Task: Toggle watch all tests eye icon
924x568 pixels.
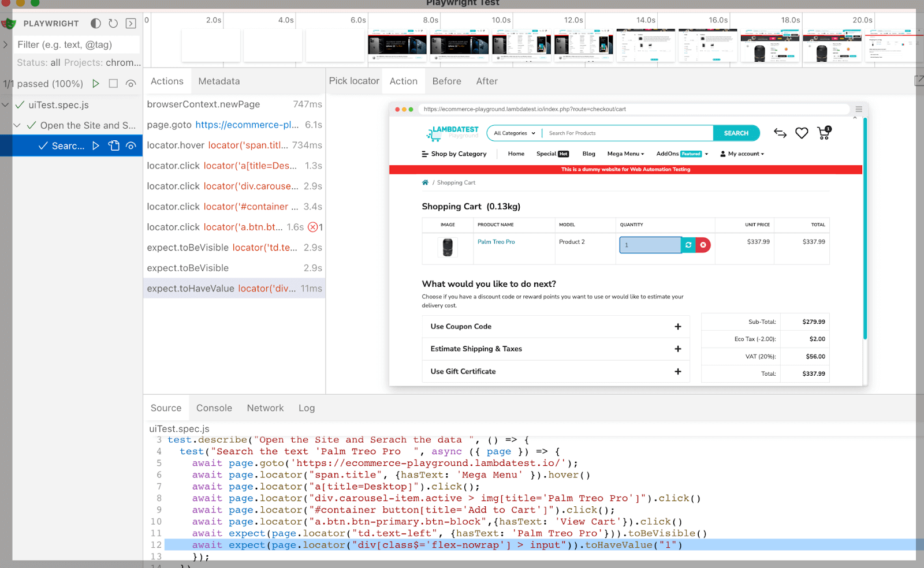Action: tap(131, 84)
